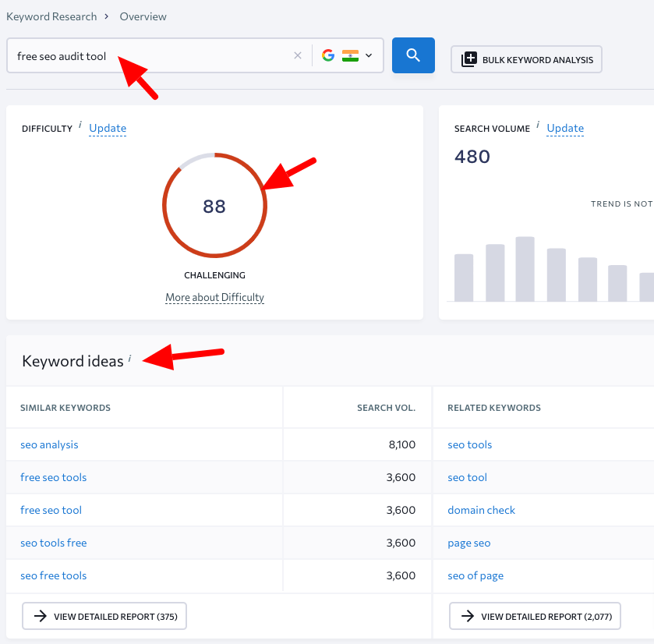654x644 pixels.
Task: Click search volume 3,600 for 'seo tools free'
Action: [401, 543]
